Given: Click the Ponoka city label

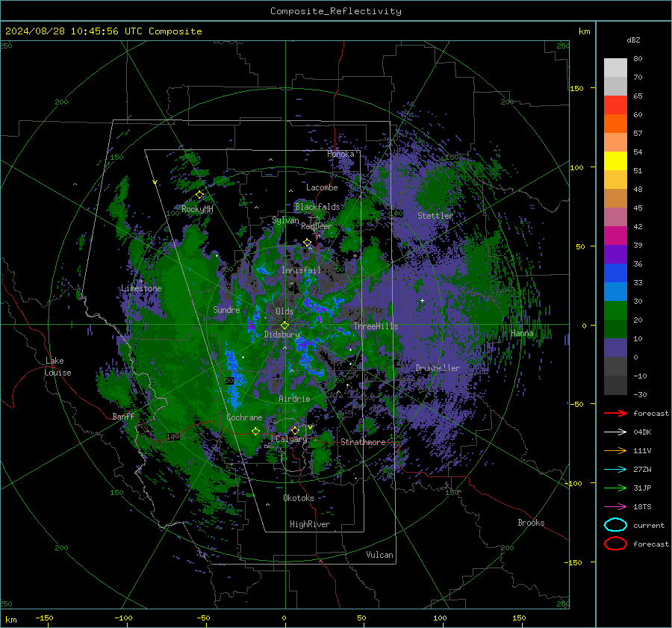Looking at the screenshot, I should (340, 154).
